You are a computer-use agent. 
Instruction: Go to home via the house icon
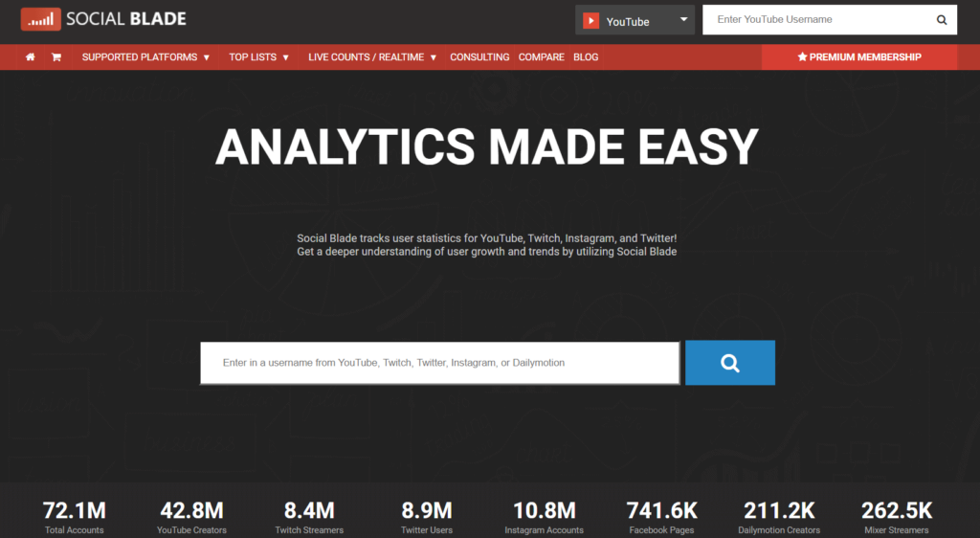30,56
